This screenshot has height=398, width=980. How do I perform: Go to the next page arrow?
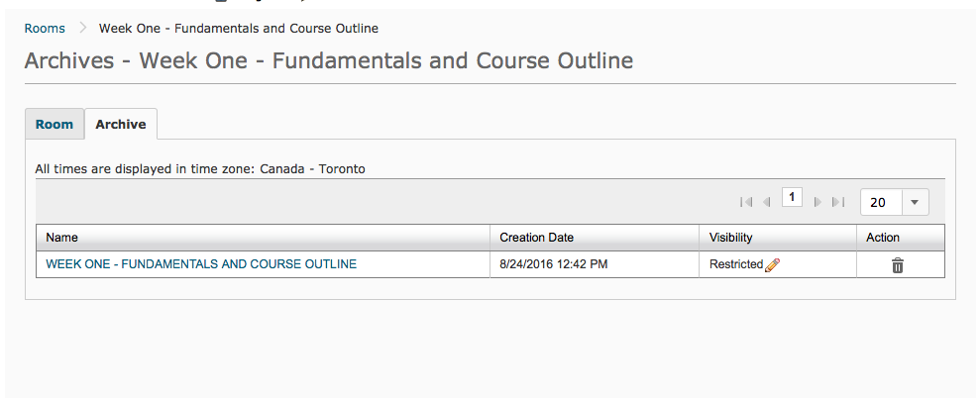(817, 202)
